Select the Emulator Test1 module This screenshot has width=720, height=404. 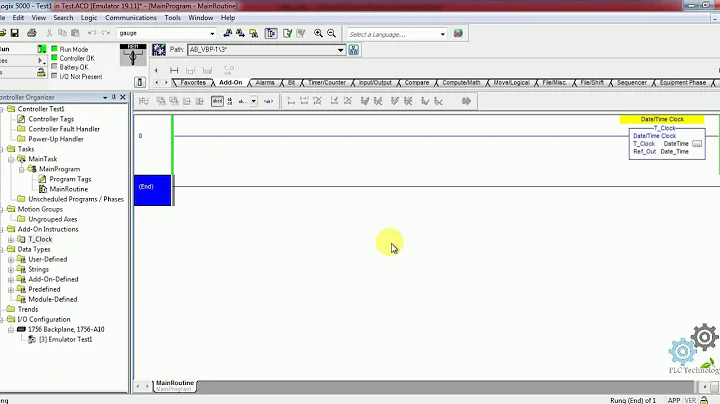[x=66, y=340]
